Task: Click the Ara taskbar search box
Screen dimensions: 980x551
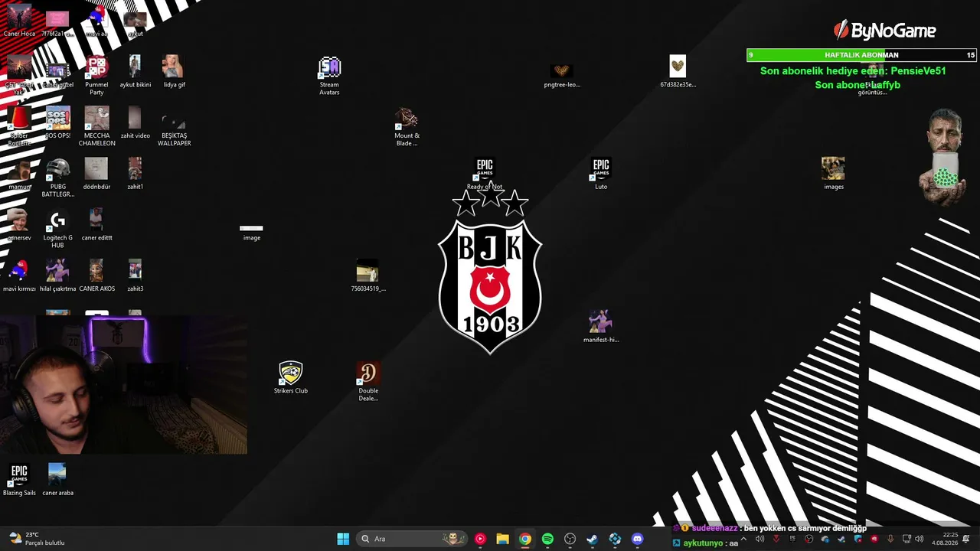Action: pyautogui.click(x=412, y=539)
